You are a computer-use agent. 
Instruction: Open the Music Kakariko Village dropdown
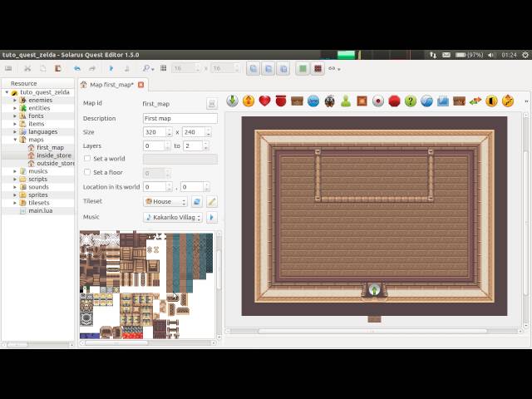click(x=173, y=217)
